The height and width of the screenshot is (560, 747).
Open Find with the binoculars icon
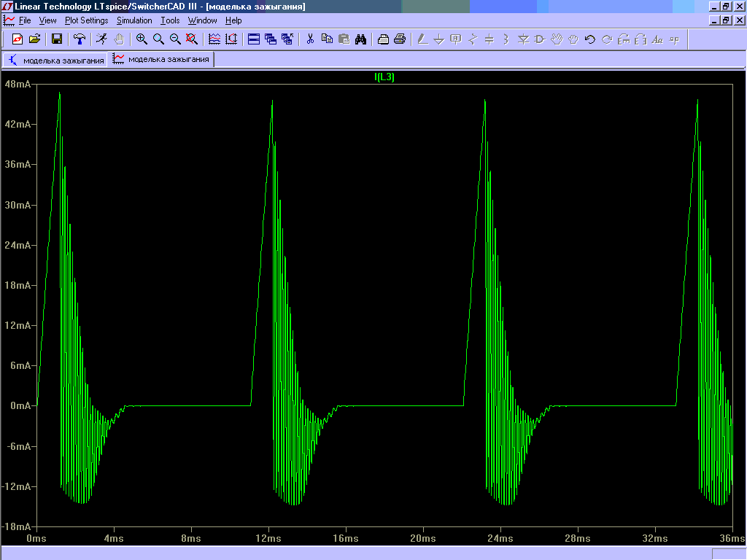pos(360,39)
